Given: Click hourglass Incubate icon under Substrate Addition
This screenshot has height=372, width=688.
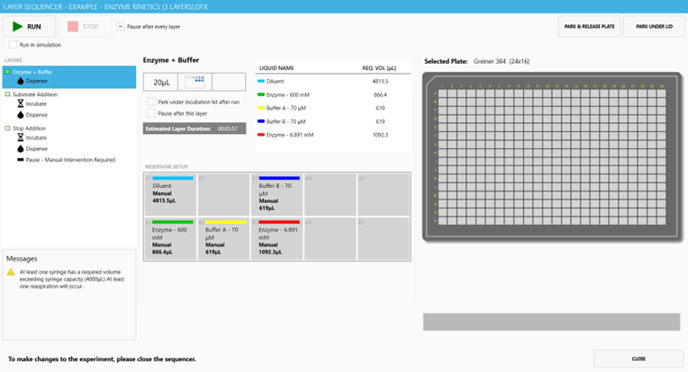Looking at the screenshot, I should (x=20, y=104).
